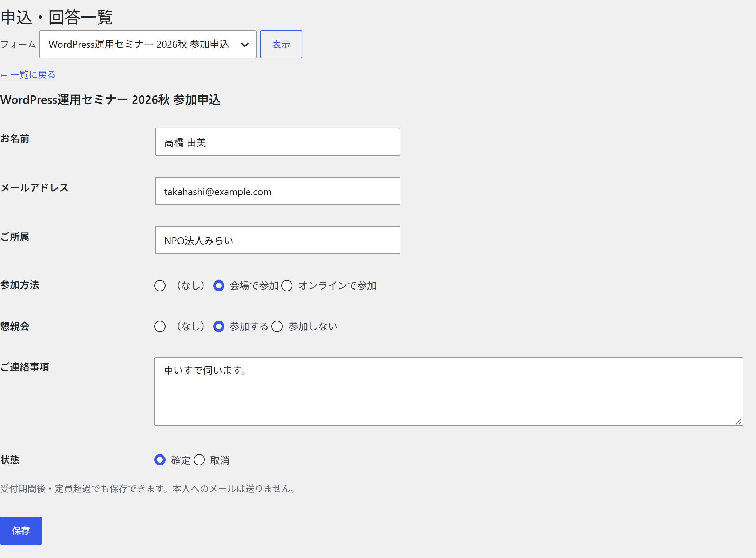Click the ご連絡事項 field label

25,367
